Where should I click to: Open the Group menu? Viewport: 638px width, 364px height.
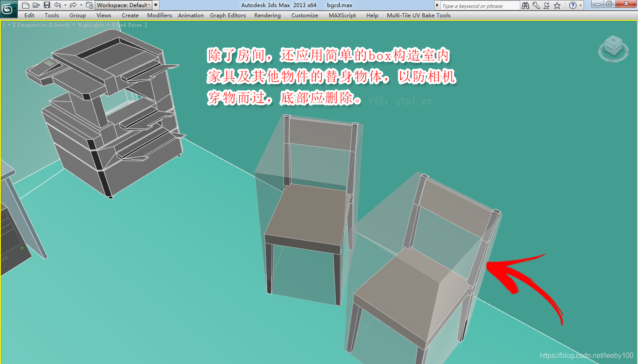78,15
